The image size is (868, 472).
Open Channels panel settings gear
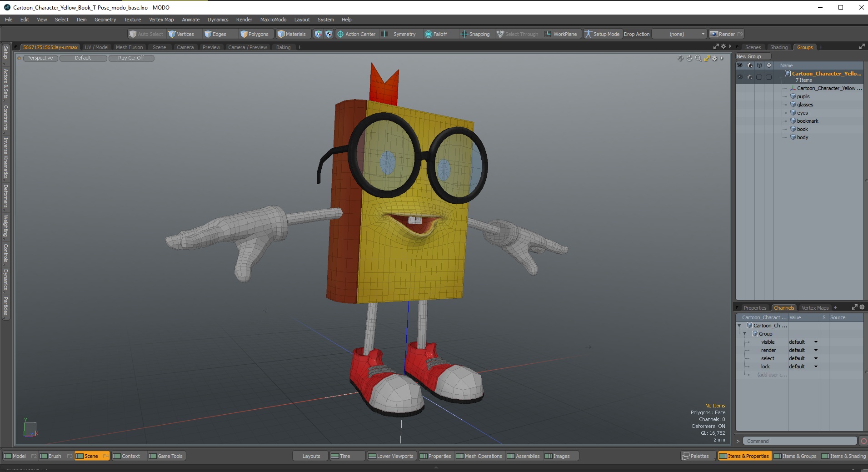point(862,307)
